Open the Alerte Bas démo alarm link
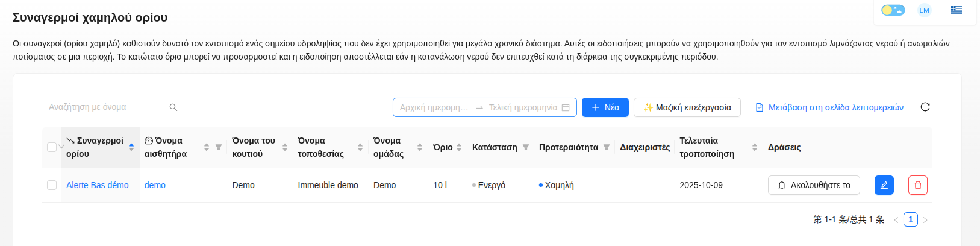 coord(98,185)
